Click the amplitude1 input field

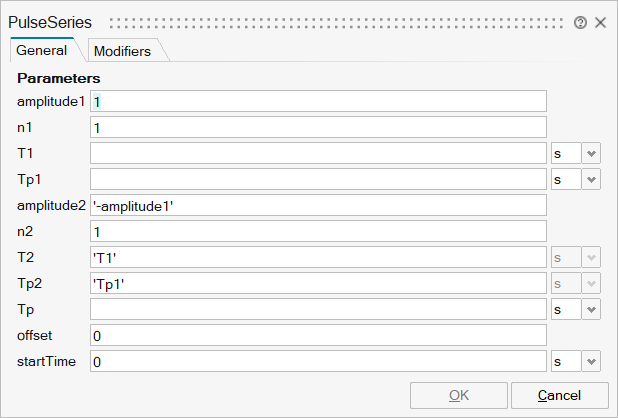coord(318,101)
